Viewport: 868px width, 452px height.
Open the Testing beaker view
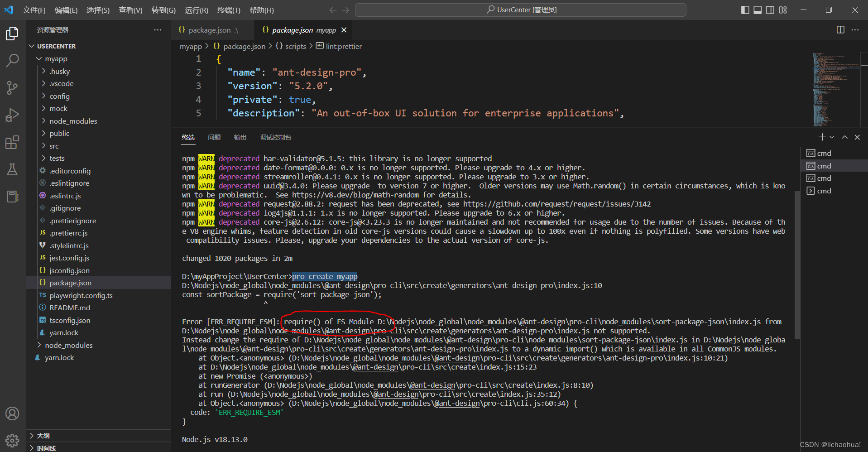point(12,169)
